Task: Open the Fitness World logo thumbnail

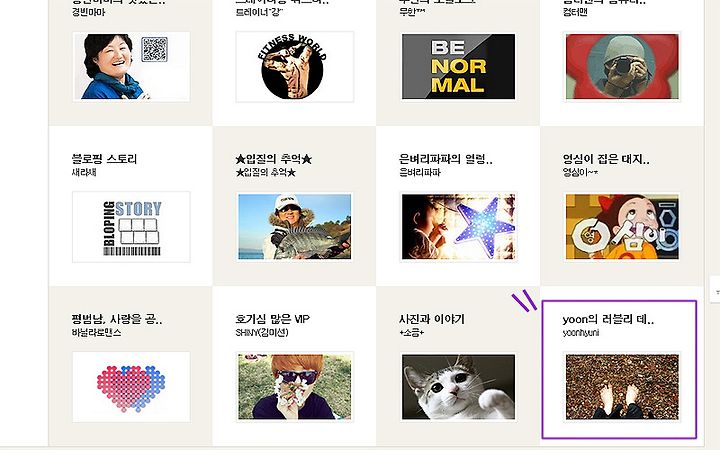Action: [x=294, y=67]
